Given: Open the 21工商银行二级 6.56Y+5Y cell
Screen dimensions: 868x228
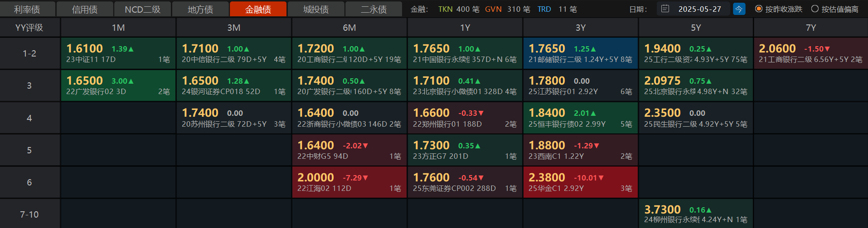Looking at the screenshot, I should click(x=810, y=53).
